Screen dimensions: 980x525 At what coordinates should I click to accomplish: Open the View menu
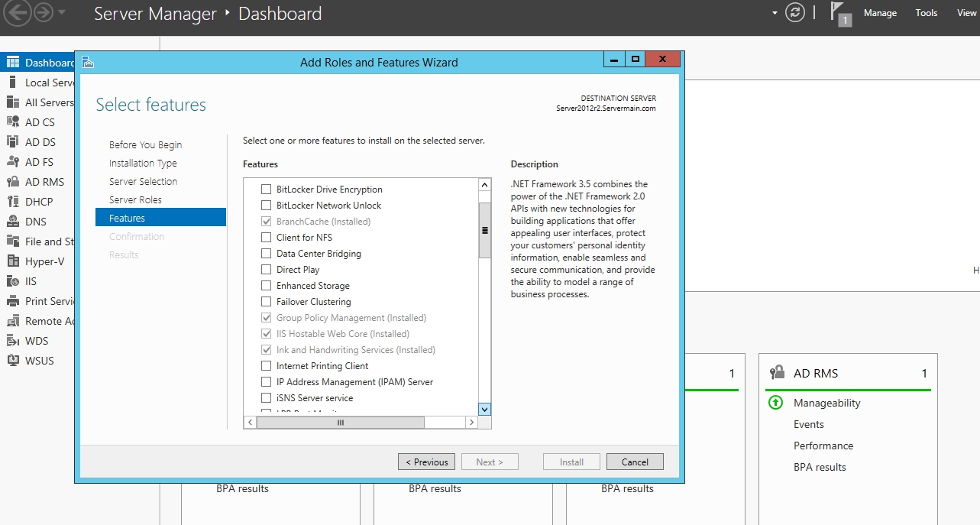[967, 13]
